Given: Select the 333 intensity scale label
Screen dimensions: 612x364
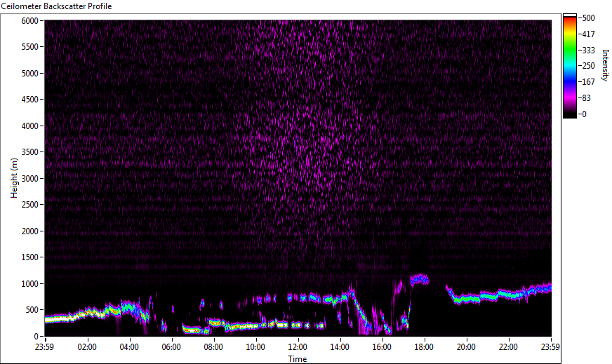Looking at the screenshot, I should [588, 50].
